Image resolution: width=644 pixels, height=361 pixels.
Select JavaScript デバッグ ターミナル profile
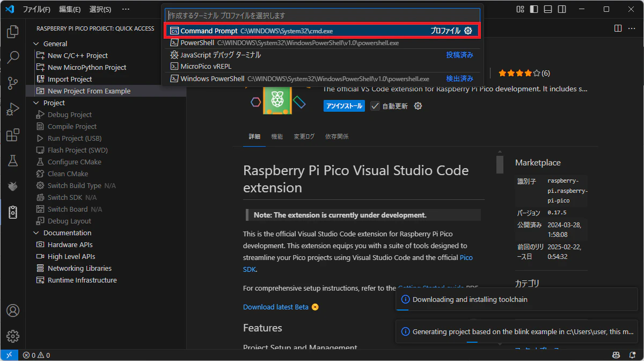[x=323, y=55]
